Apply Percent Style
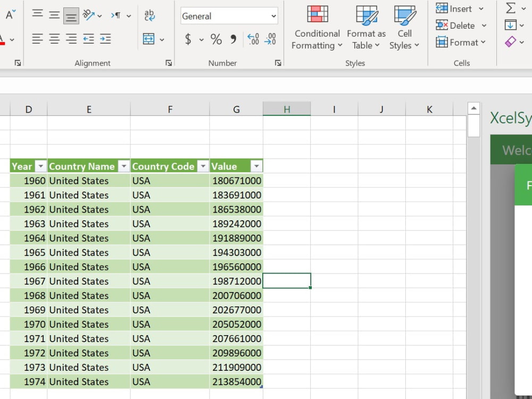 coord(216,39)
